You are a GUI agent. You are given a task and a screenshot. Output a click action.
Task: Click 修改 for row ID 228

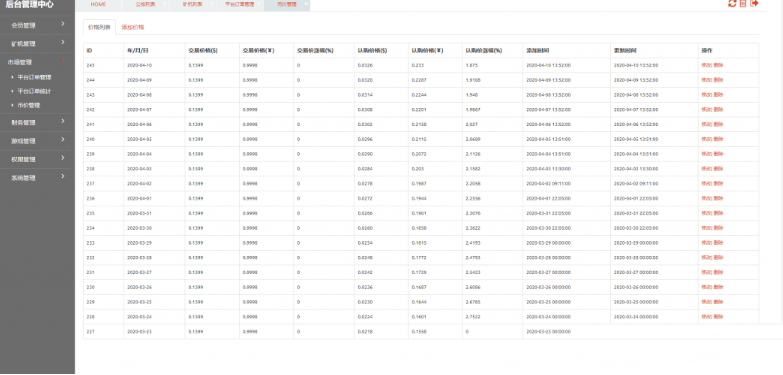(706, 317)
